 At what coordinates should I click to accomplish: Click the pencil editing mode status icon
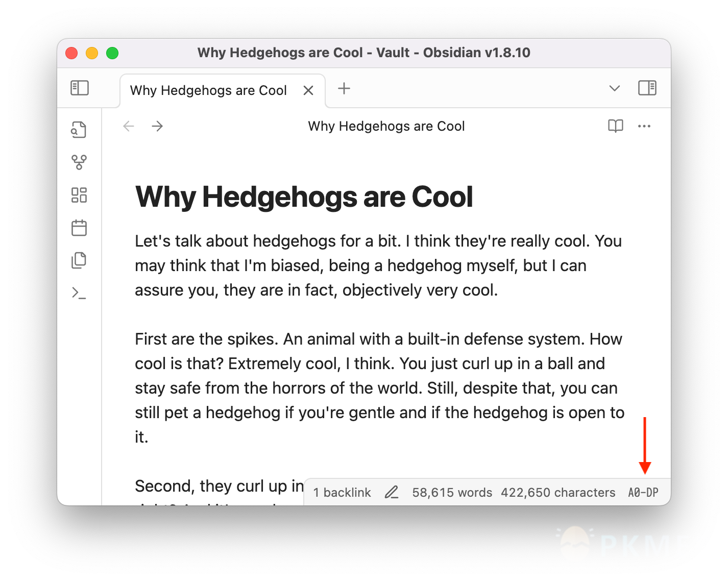(392, 492)
